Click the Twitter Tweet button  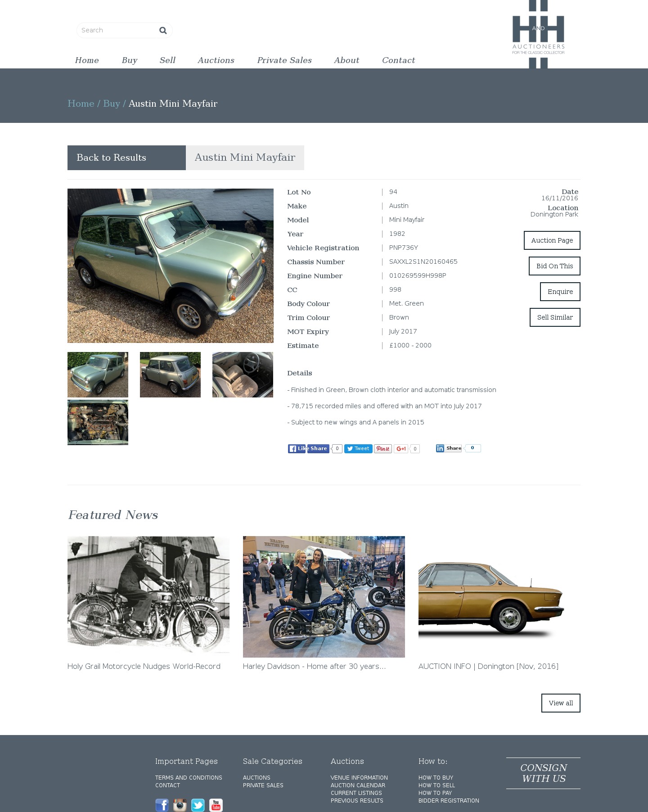click(x=358, y=449)
